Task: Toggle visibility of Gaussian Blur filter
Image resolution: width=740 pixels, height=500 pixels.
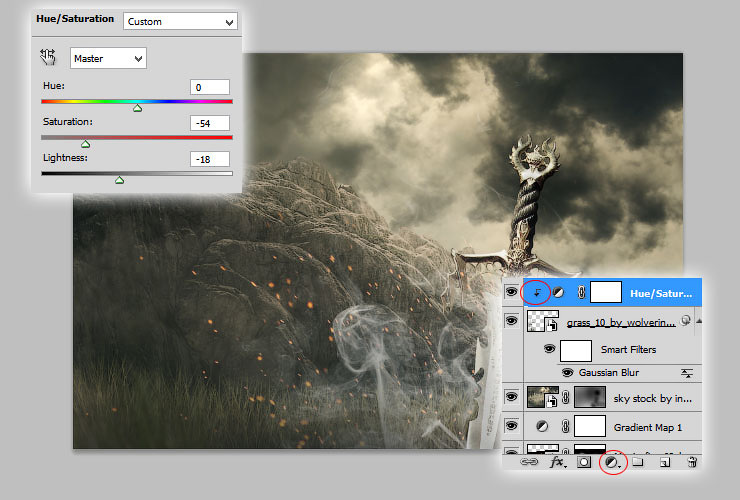Action: tap(567, 373)
